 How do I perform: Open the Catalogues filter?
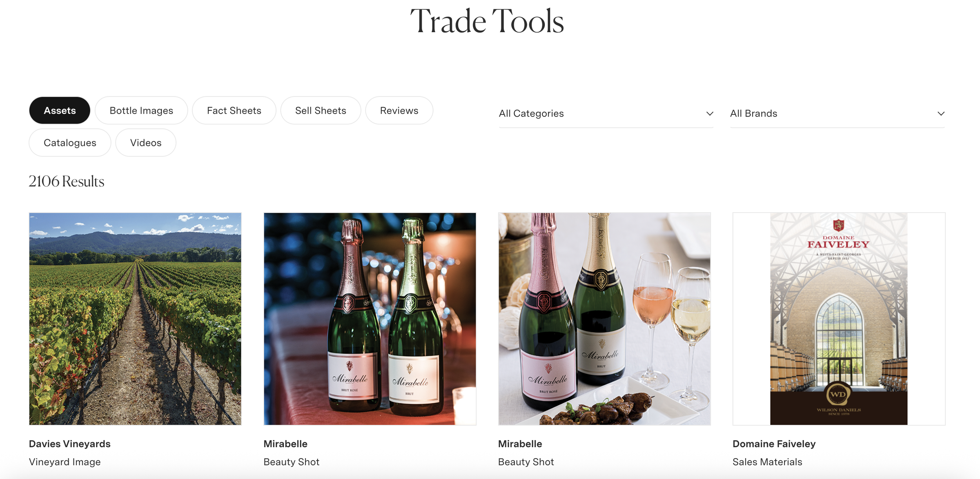pyautogui.click(x=70, y=143)
